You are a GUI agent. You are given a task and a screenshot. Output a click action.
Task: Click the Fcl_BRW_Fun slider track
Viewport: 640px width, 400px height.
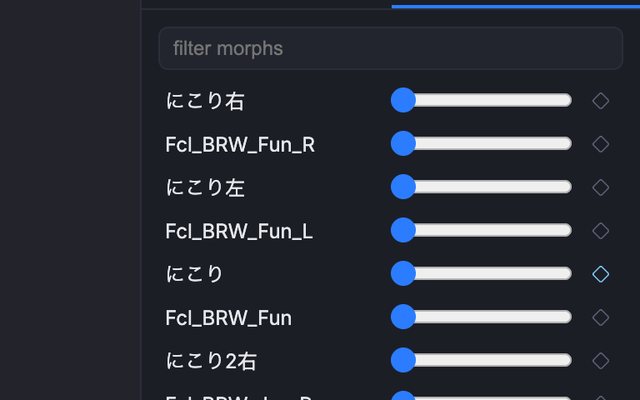click(482, 316)
